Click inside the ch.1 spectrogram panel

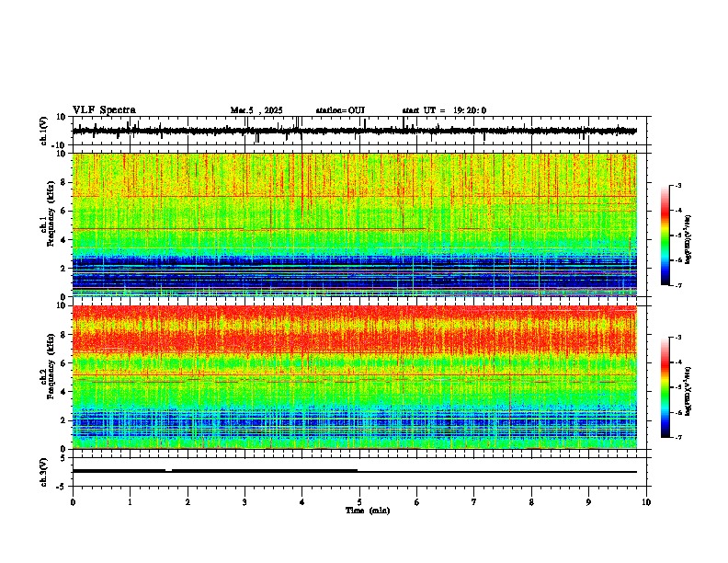tap(355, 224)
